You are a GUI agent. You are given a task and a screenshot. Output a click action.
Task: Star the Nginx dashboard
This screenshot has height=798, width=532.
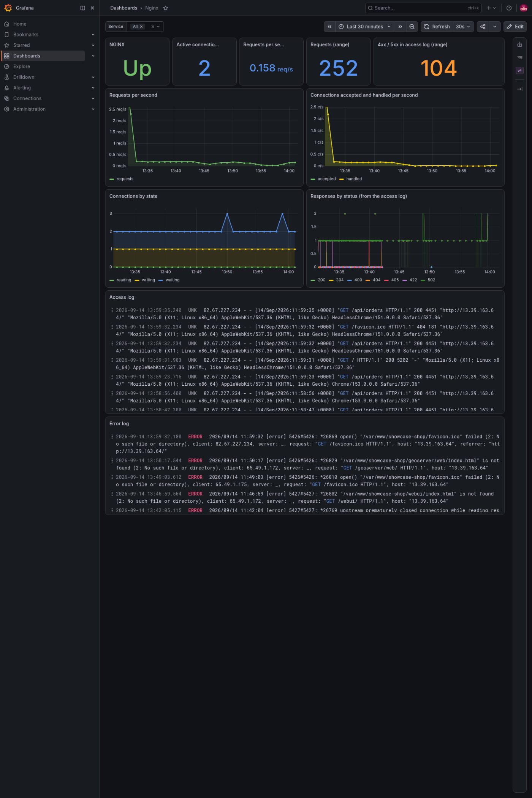(166, 8)
